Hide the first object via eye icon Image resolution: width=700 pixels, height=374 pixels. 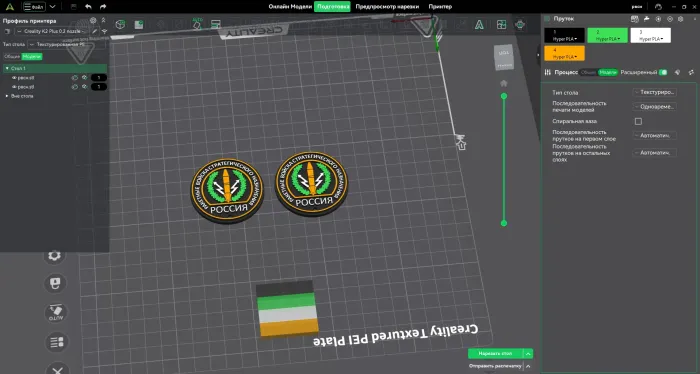coord(14,78)
